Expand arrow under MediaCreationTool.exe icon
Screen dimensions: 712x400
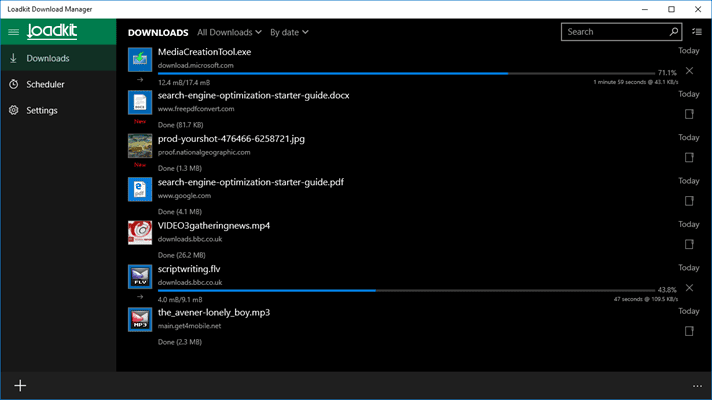coord(140,80)
